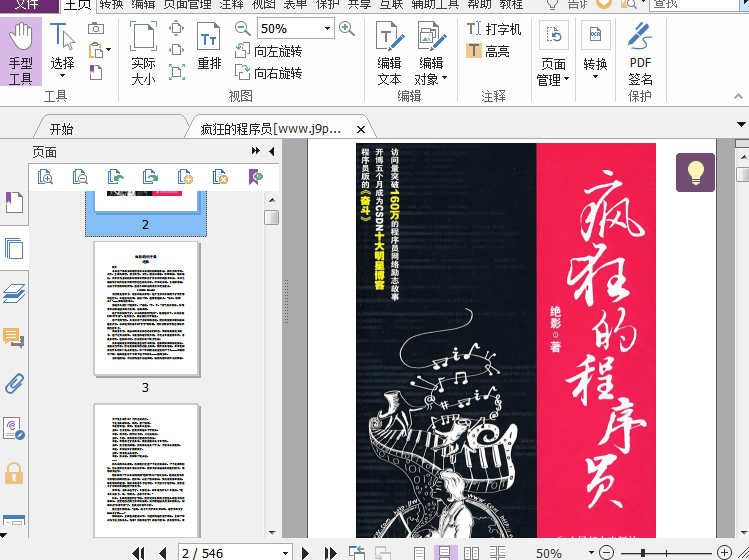Select the Highlight tool (高亮)
The width and height of the screenshot is (749, 560).
point(488,51)
